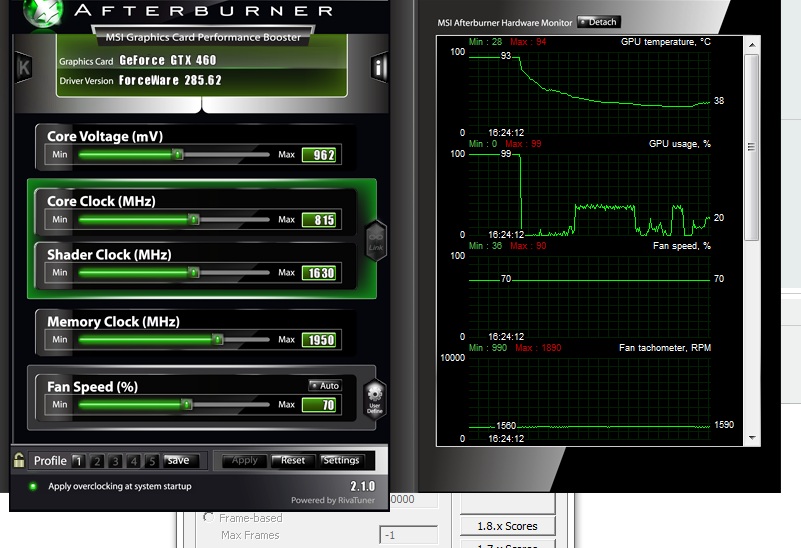This screenshot has height=548, width=801.
Task: Click the profile lock padlock icon
Action: tap(19, 461)
